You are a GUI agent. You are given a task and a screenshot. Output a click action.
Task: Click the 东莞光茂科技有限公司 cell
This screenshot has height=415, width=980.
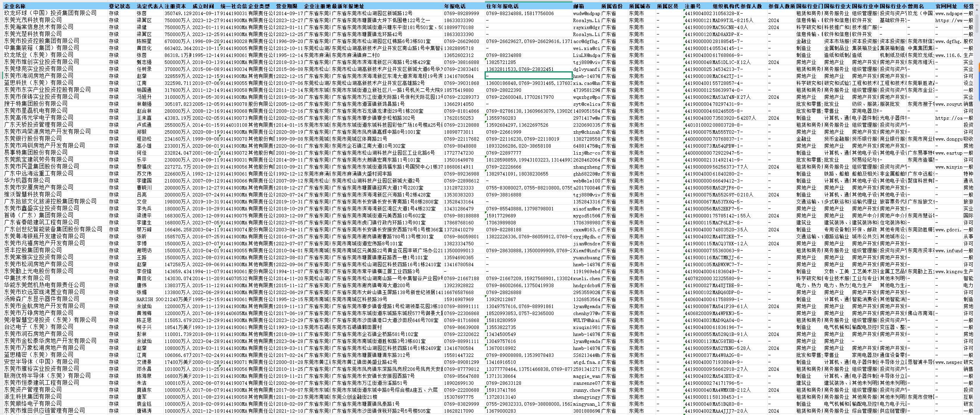click(33, 20)
